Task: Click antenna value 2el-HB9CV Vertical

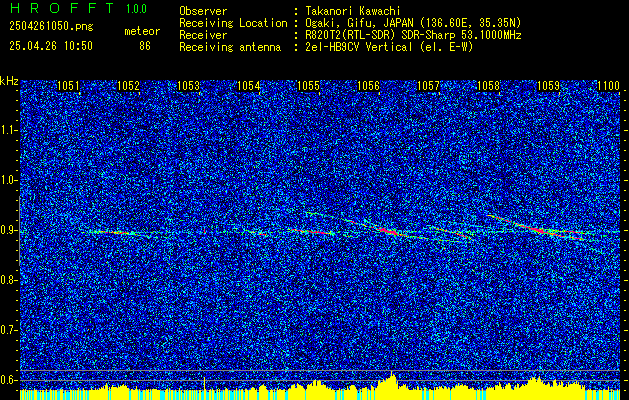Action: (388, 47)
